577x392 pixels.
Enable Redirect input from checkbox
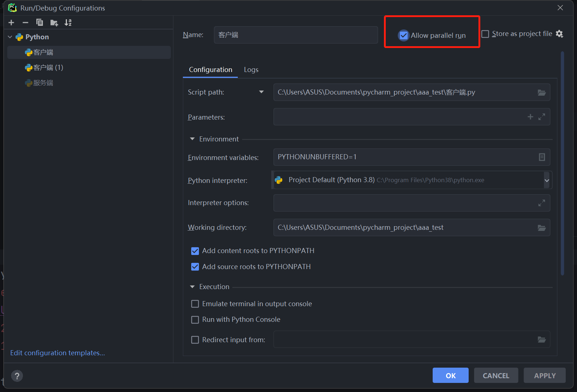tap(195, 340)
